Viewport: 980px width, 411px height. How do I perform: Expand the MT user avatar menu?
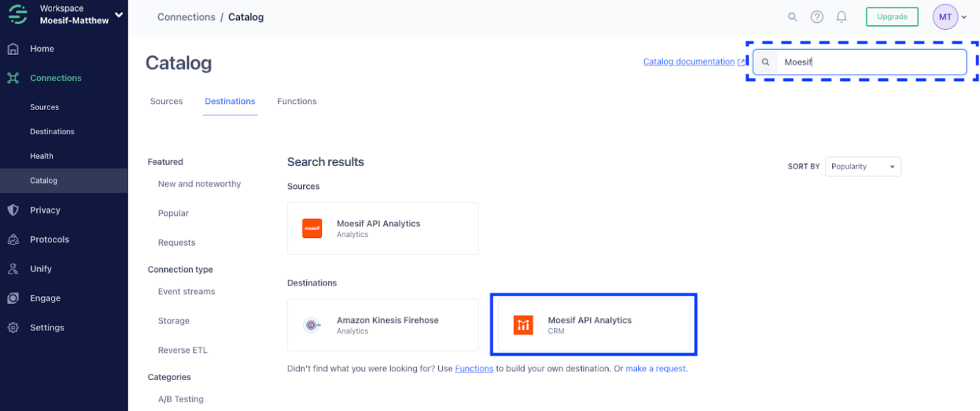pyautogui.click(x=950, y=17)
